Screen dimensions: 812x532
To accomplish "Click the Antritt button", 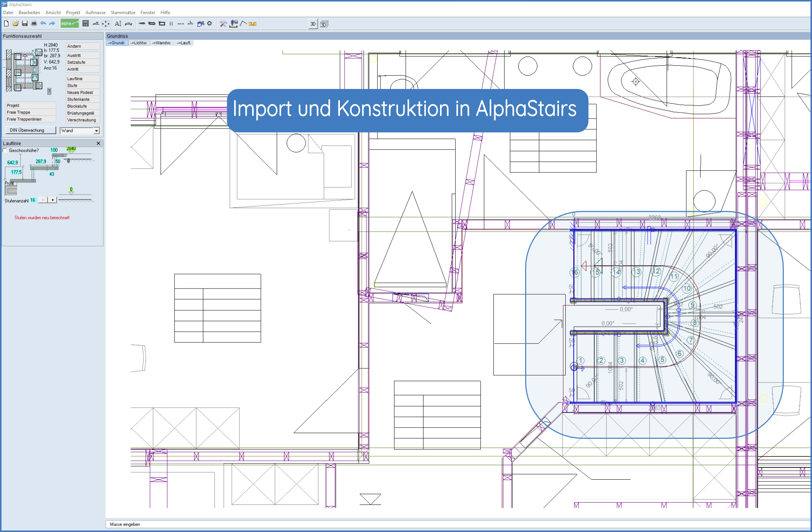I will tap(83, 69).
